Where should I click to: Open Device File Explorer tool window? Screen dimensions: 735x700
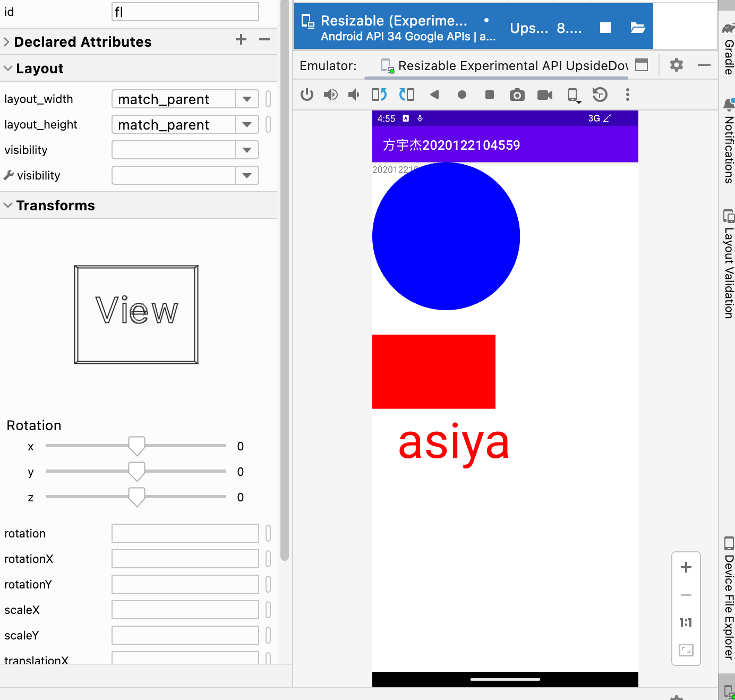(x=729, y=598)
